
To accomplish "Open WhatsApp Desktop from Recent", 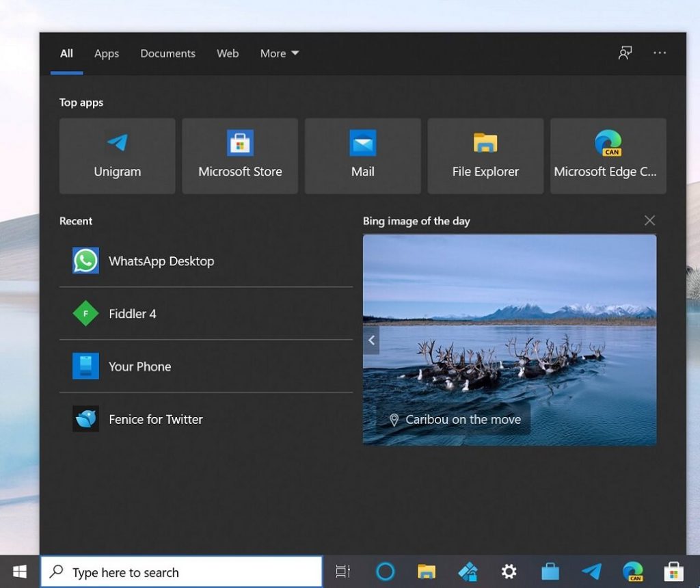I will pyautogui.click(x=161, y=260).
